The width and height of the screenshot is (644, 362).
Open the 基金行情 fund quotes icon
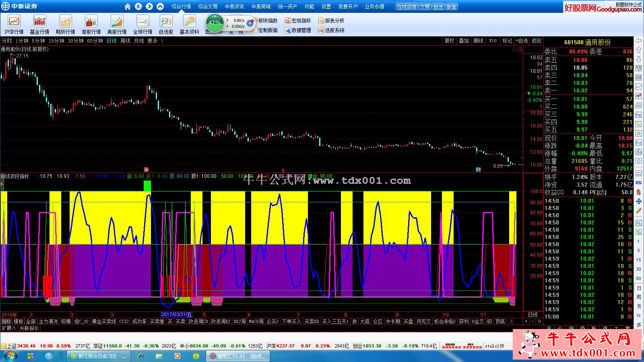pyautogui.click(x=39, y=25)
